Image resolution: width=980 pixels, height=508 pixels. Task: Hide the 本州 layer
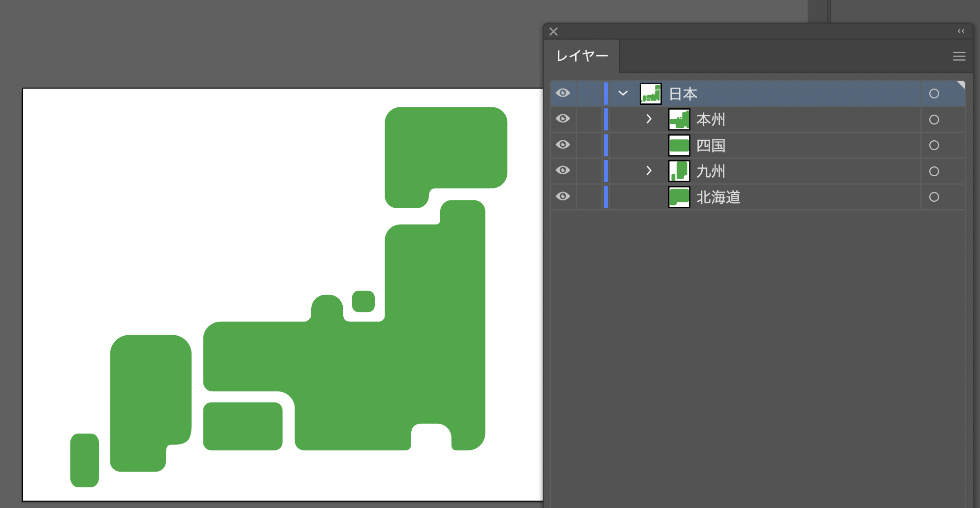tap(563, 119)
